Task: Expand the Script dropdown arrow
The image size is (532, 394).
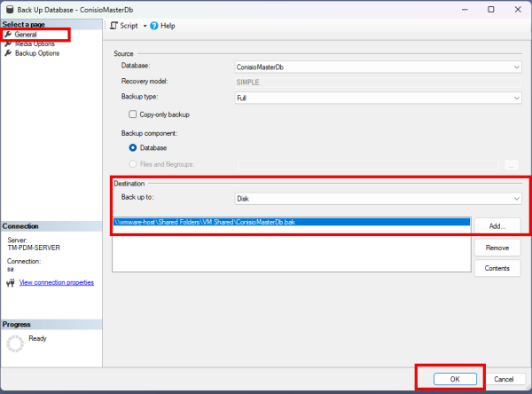Action: 145,26
